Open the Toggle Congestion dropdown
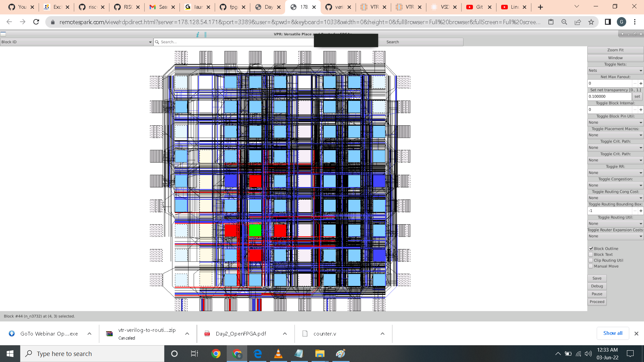The image size is (644, 362). coord(615,185)
